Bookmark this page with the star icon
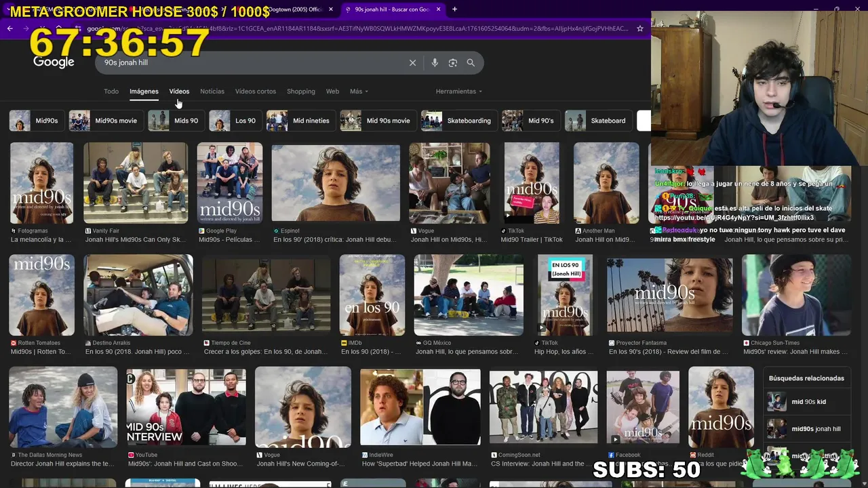The image size is (868, 488). pyautogui.click(x=639, y=28)
